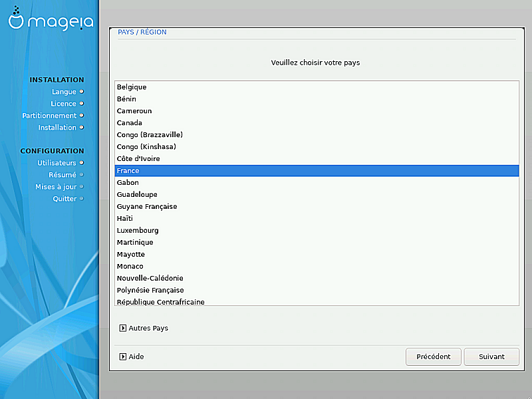The image size is (532, 399).
Task: Click the Mises à jour sidebar step
Action: click(x=56, y=187)
